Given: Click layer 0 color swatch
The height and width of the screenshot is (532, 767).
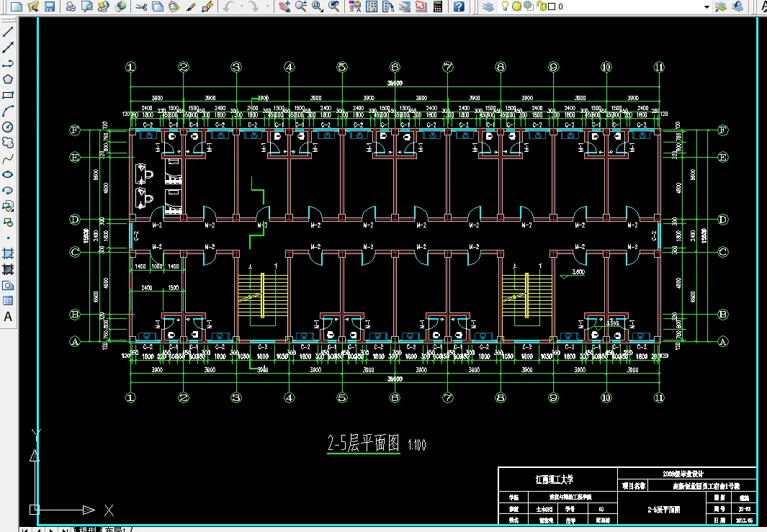Looking at the screenshot, I should pos(552,7).
